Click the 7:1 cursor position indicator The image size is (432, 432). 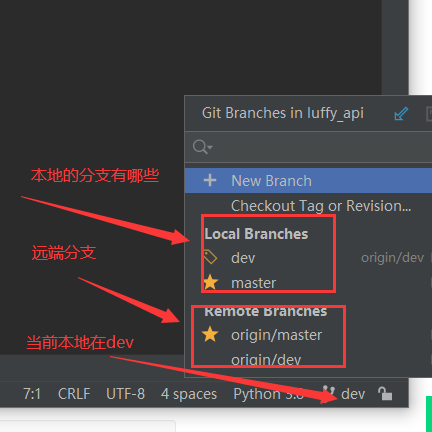click(x=32, y=394)
